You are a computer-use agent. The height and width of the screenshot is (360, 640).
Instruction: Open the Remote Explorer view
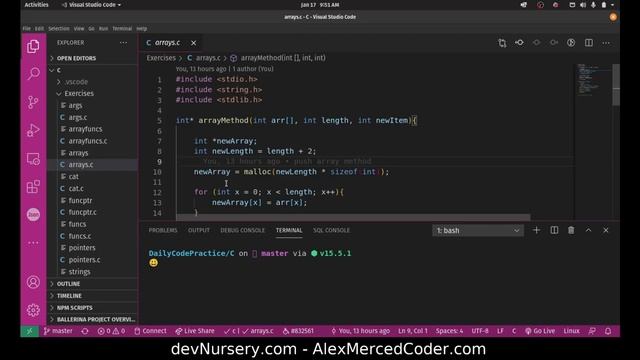click(33, 159)
